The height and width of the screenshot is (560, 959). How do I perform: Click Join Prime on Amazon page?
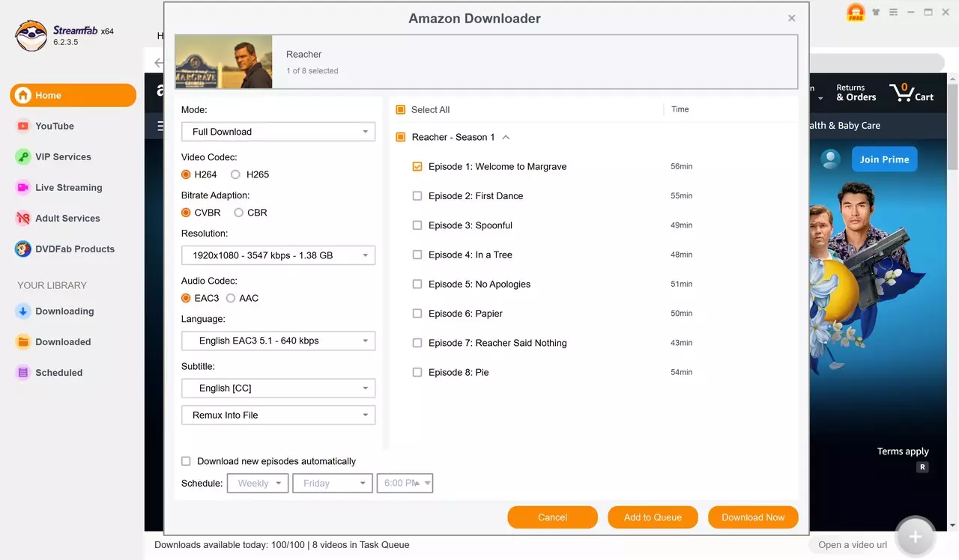click(884, 159)
